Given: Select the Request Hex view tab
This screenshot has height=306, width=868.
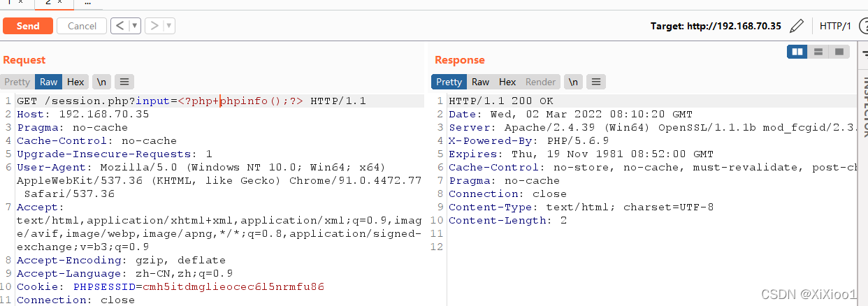Looking at the screenshot, I should [75, 82].
